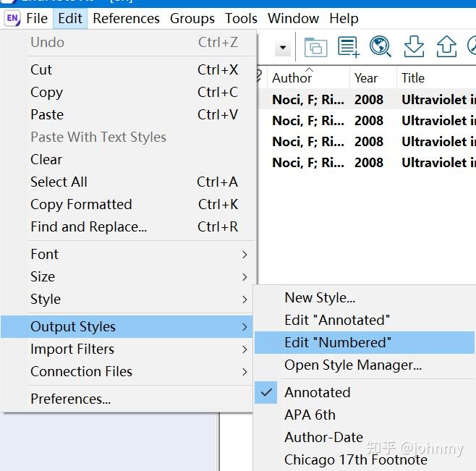476x471 pixels.
Task: Open the Help menu
Action: pyautogui.click(x=344, y=19)
